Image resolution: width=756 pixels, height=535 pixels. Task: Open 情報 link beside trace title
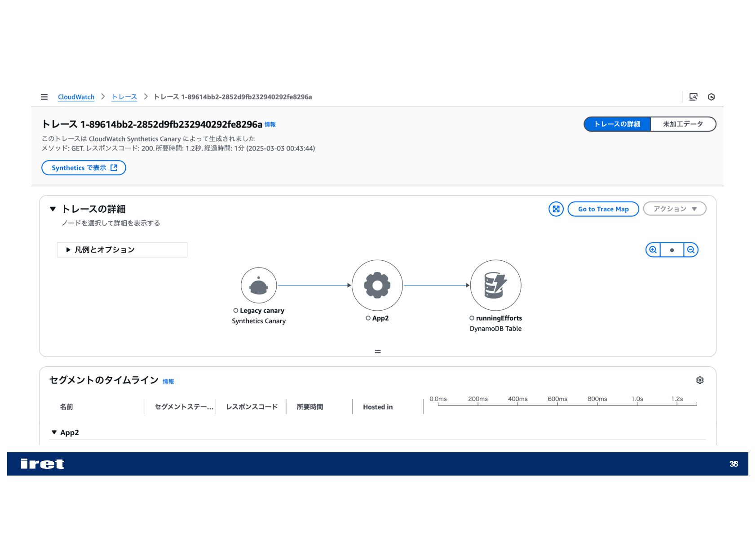click(270, 125)
